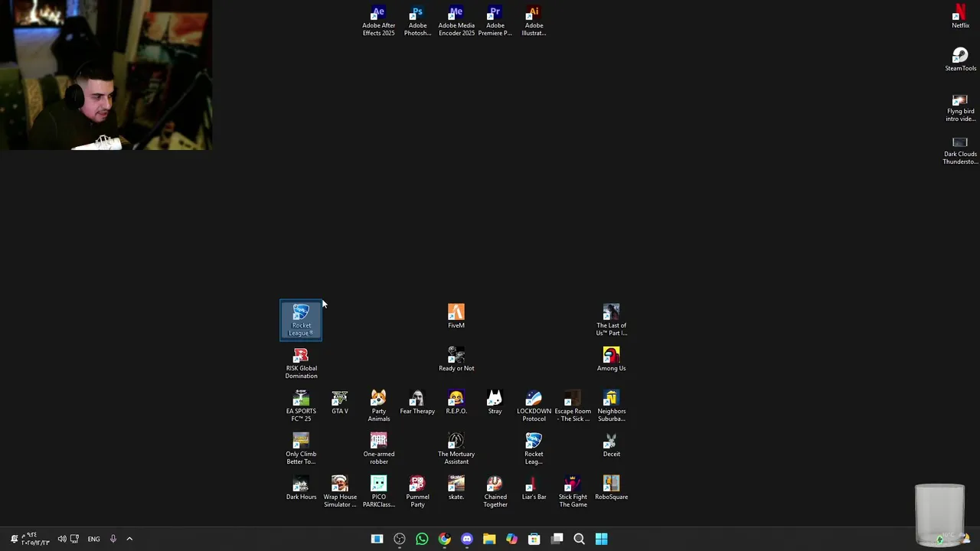
Task: Open Google Chrome from the taskbar
Action: [x=444, y=539]
